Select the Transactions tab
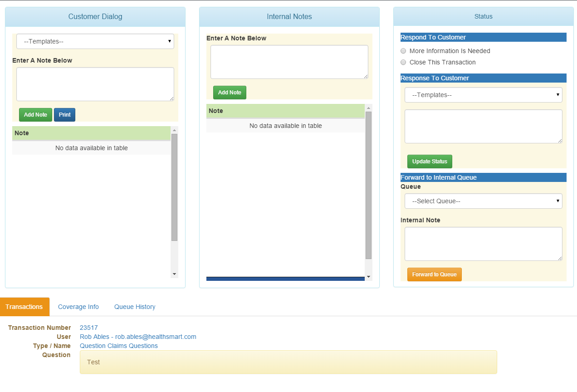 pos(24,307)
